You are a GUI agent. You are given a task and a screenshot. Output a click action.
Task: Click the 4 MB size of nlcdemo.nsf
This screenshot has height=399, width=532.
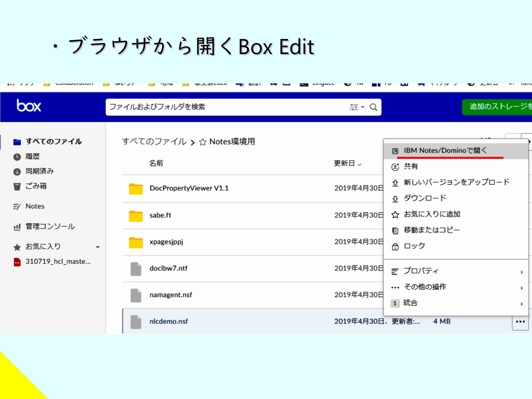442,321
